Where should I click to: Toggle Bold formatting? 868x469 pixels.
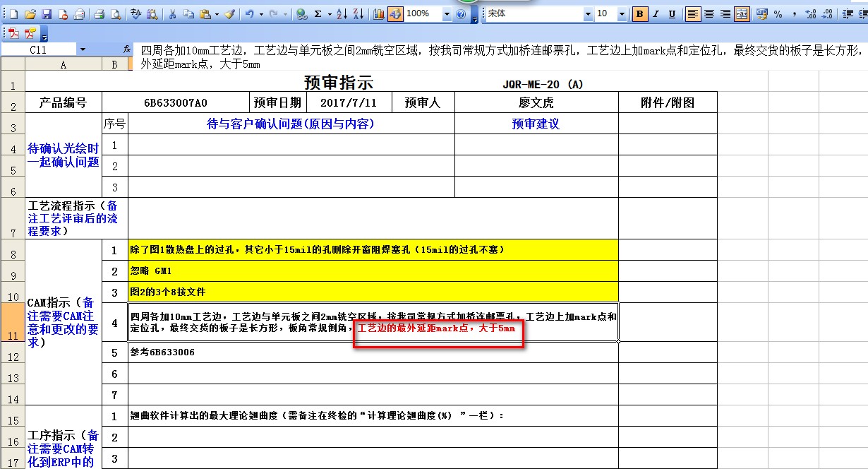(x=640, y=14)
